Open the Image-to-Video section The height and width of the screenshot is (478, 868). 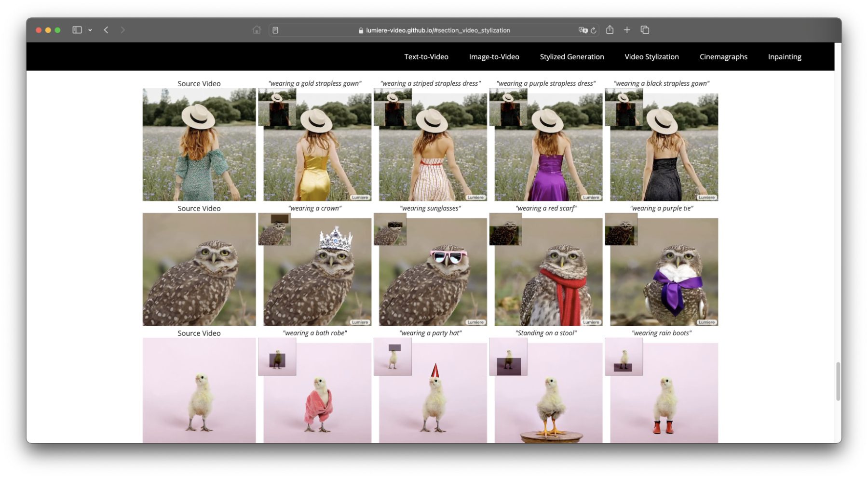point(494,57)
